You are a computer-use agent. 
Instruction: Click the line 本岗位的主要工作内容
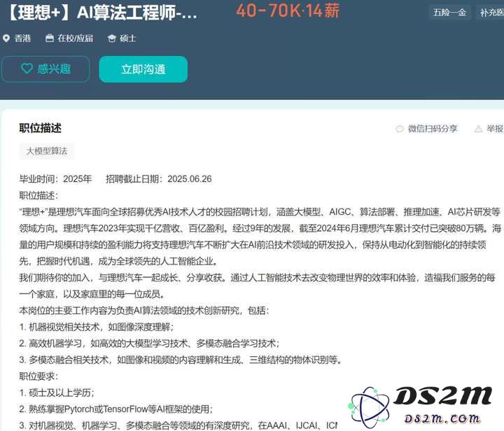tap(144, 311)
